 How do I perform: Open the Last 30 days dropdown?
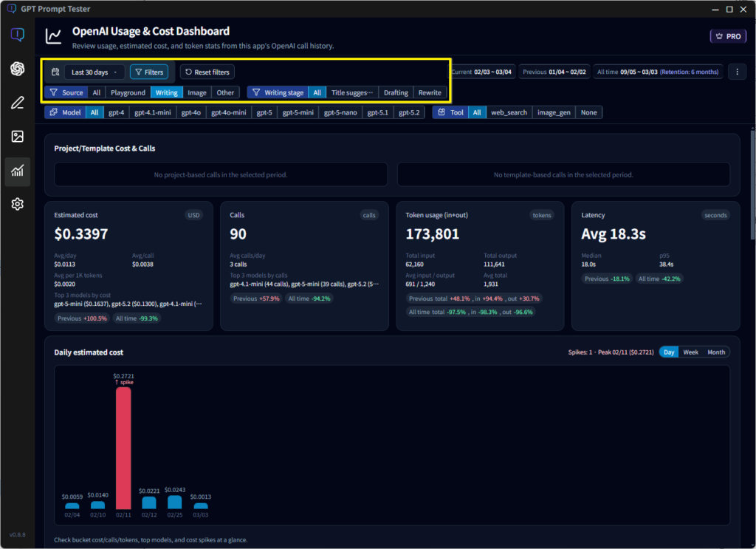(94, 72)
